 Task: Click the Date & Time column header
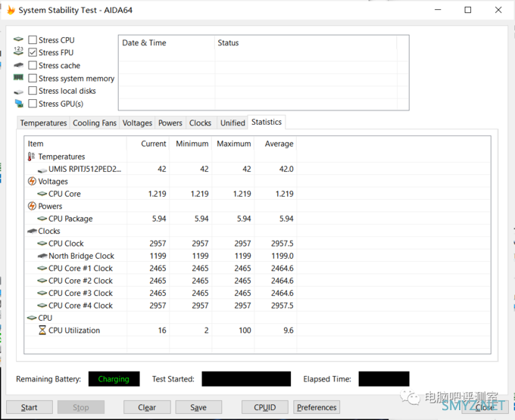167,42
